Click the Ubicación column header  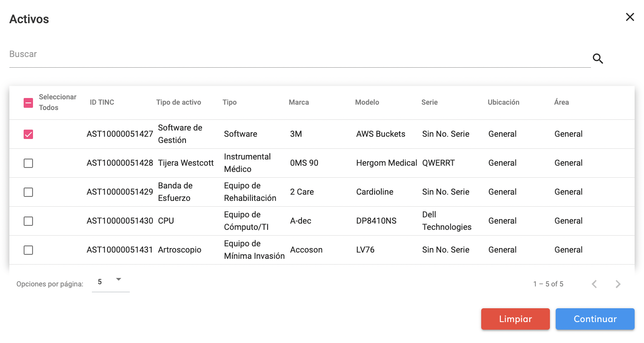tap(503, 102)
